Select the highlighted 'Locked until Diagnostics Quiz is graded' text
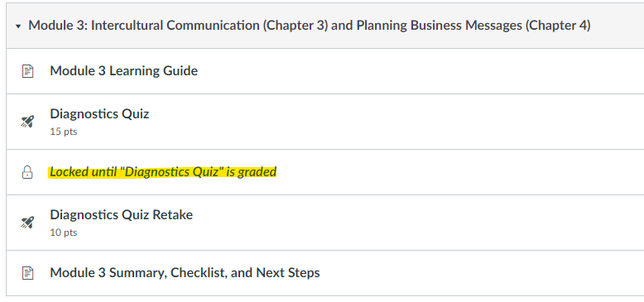Image resolution: width=644 pixels, height=302 pixels. [x=163, y=172]
